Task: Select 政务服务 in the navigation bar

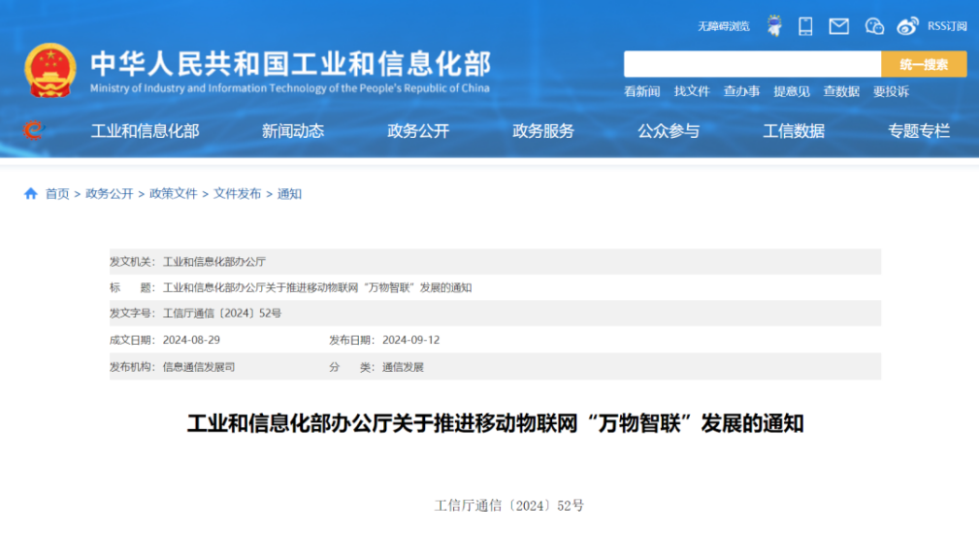Action: [x=543, y=131]
